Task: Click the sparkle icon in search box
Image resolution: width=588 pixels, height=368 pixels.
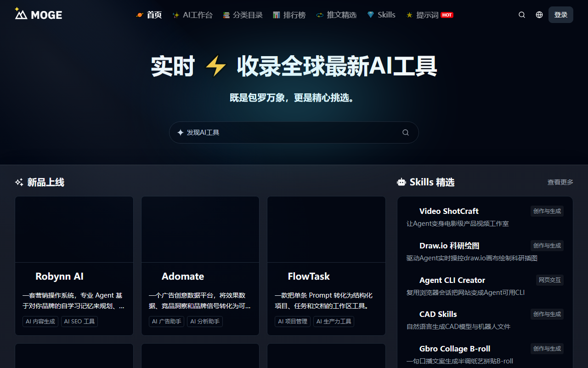Action: (180, 132)
